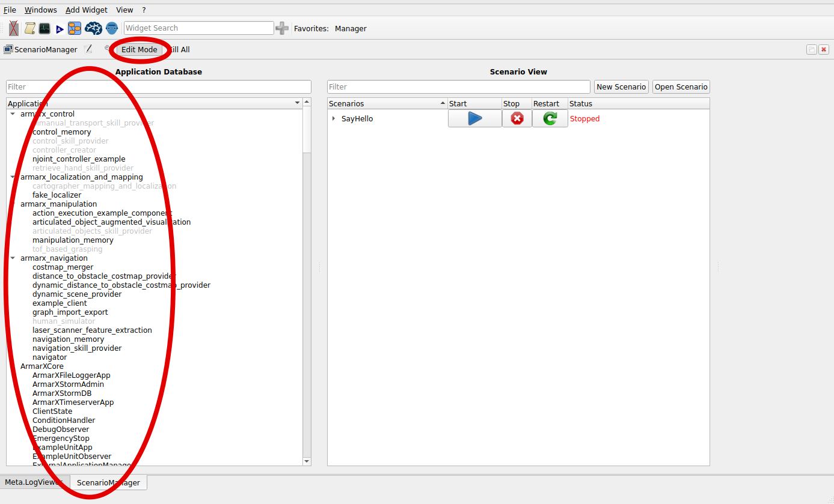Image resolution: width=834 pixels, height=504 pixels.
Task: Select the blue play arrow toolbar icon
Action: (59, 28)
